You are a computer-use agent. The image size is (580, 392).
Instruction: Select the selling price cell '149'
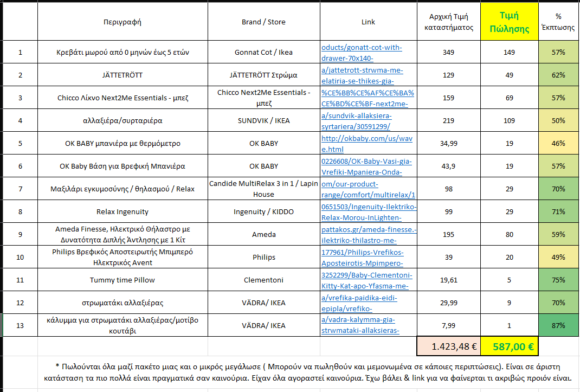point(510,52)
